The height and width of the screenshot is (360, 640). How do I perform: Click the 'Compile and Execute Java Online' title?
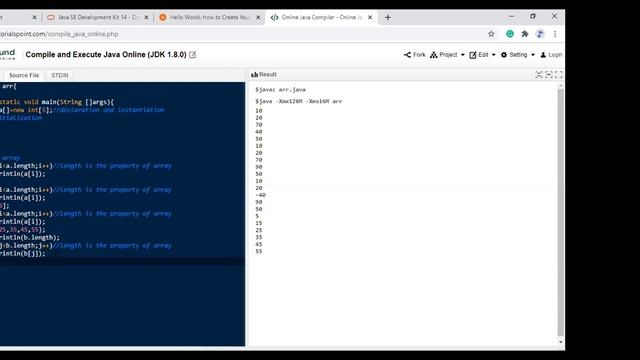(106, 54)
